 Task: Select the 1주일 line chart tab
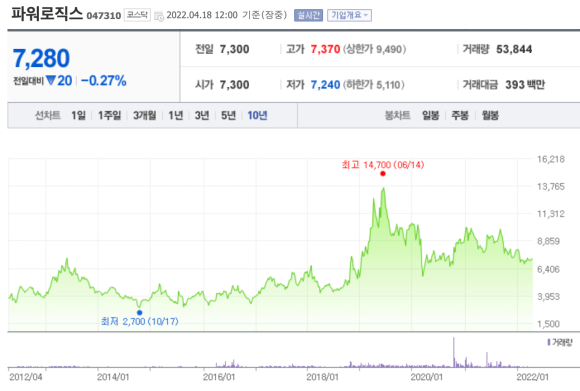click(109, 115)
